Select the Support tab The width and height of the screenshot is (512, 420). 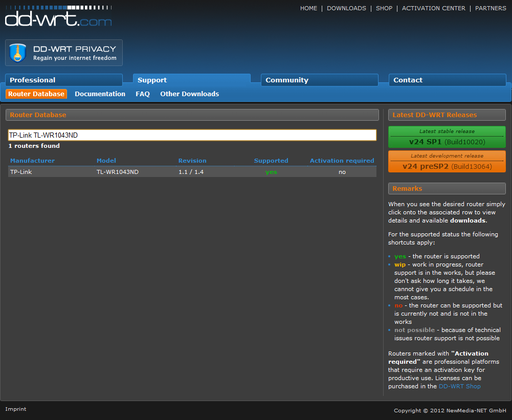(x=192, y=80)
